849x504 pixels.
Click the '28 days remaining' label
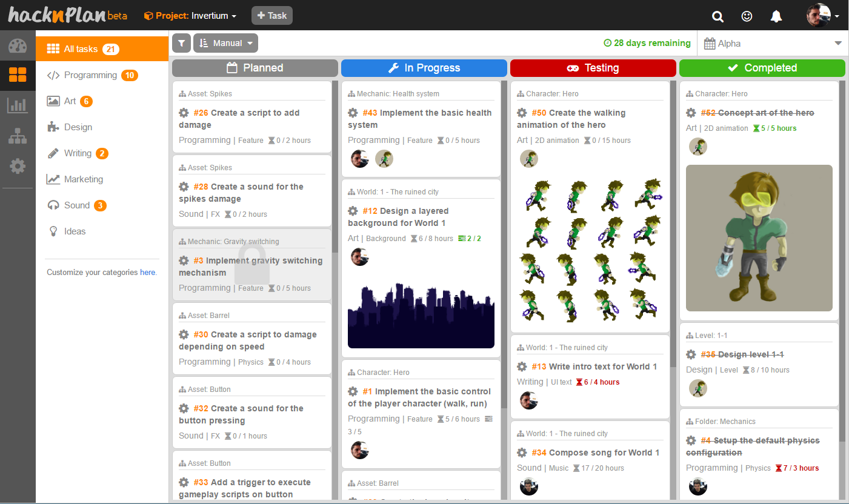click(x=647, y=43)
